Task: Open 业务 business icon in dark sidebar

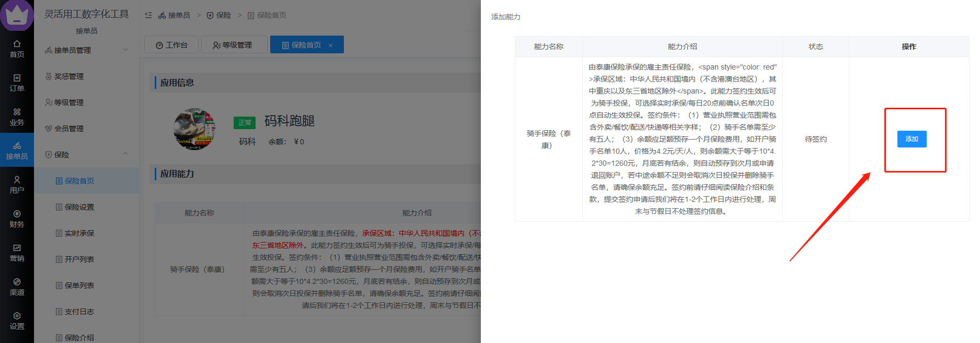Action: [17, 117]
